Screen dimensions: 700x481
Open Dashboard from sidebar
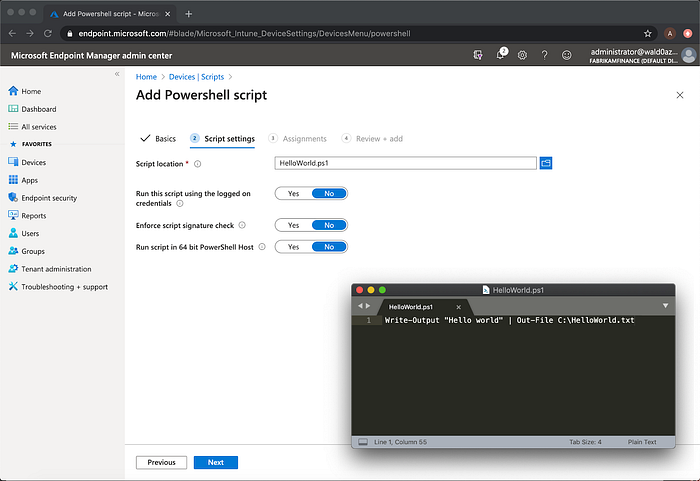[32, 109]
